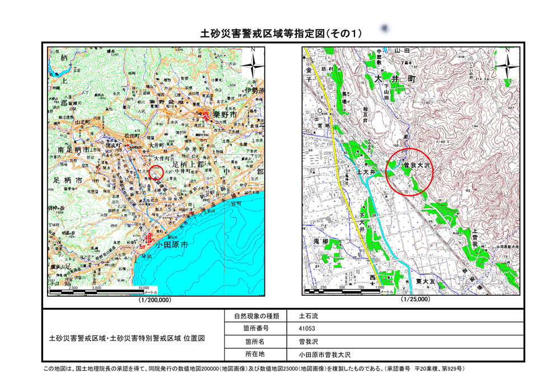Select the 上大井 label on the right map
560x392 pixels.
[374, 171]
